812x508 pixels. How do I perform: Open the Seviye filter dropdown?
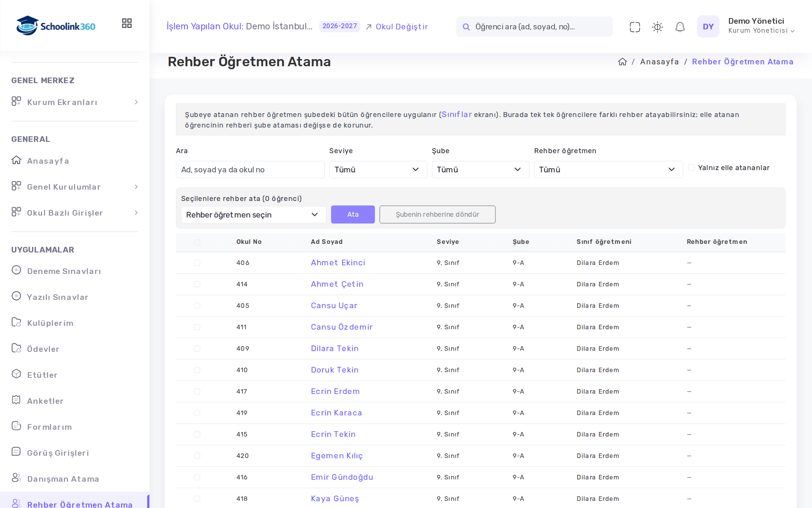pyautogui.click(x=378, y=170)
